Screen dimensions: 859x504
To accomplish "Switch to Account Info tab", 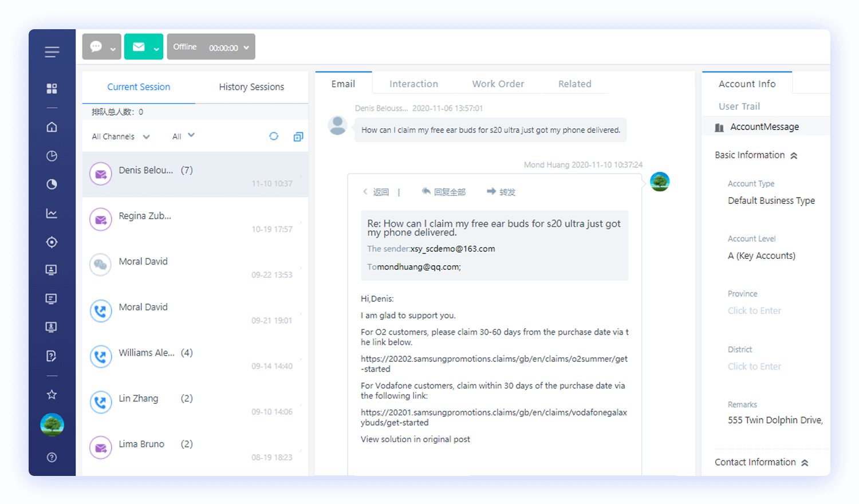I will pyautogui.click(x=747, y=84).
